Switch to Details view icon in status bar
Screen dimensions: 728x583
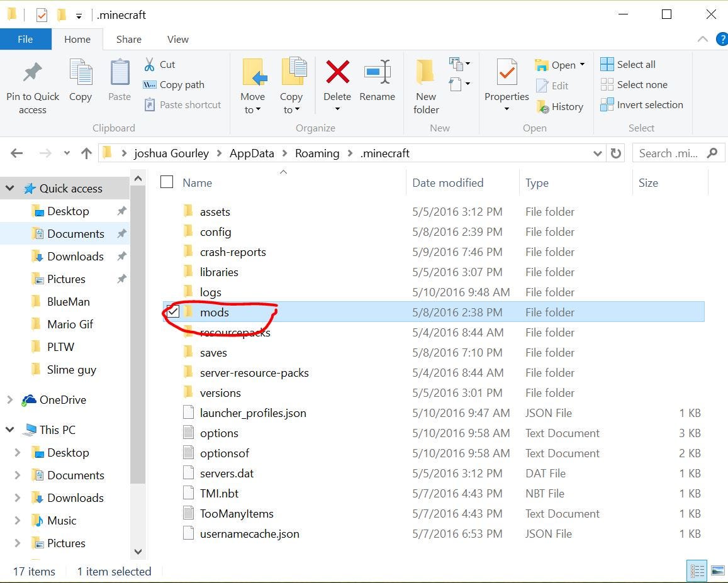click(697, 571)
